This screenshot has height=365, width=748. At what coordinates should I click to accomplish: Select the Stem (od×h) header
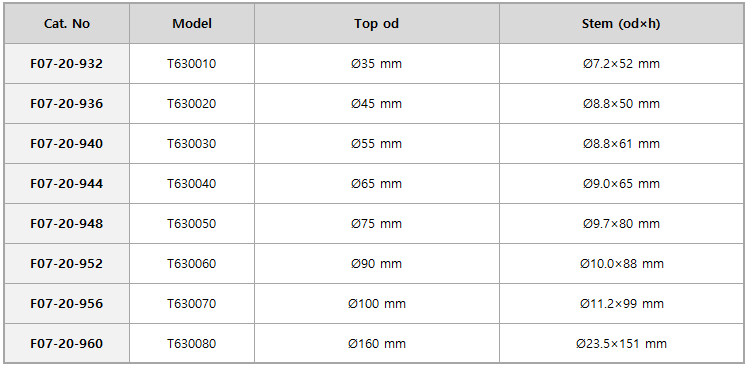point(621,23)
